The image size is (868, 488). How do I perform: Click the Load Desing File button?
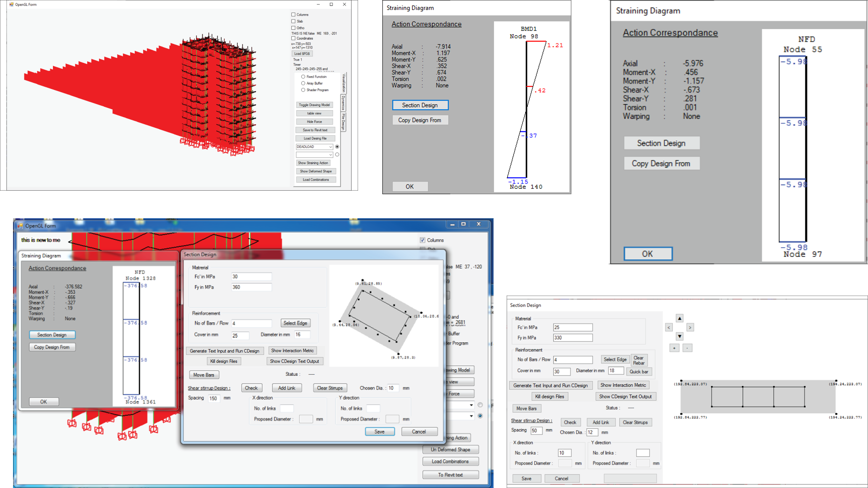tap(315, 139)
